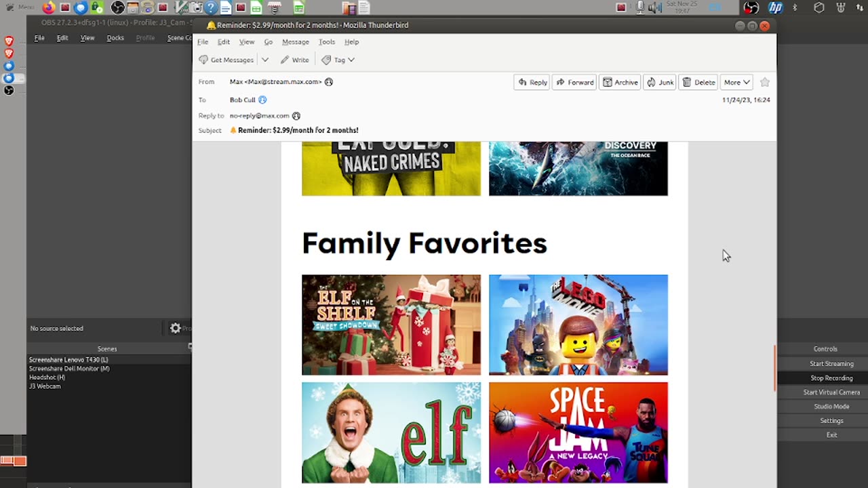
Task: Click OBS source properties gear icon
Action: pyautogui.click(x=176, y=328)
